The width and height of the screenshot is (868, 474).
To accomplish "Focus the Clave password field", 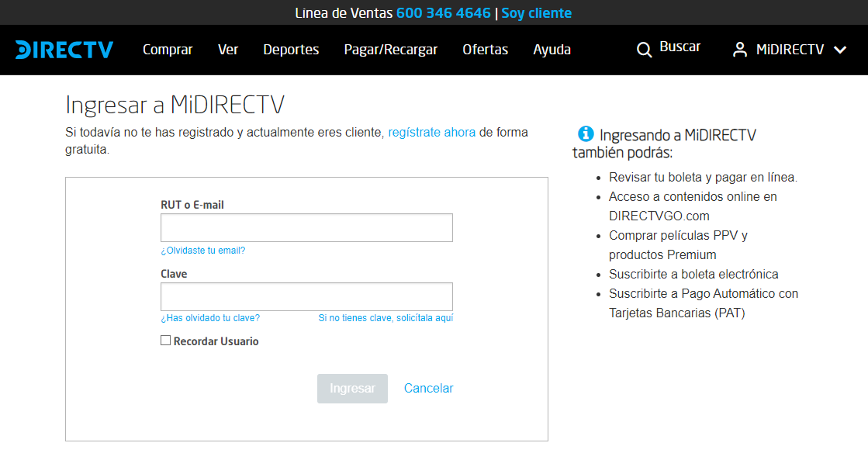I will pyautogui.click(x=306, y=297).
